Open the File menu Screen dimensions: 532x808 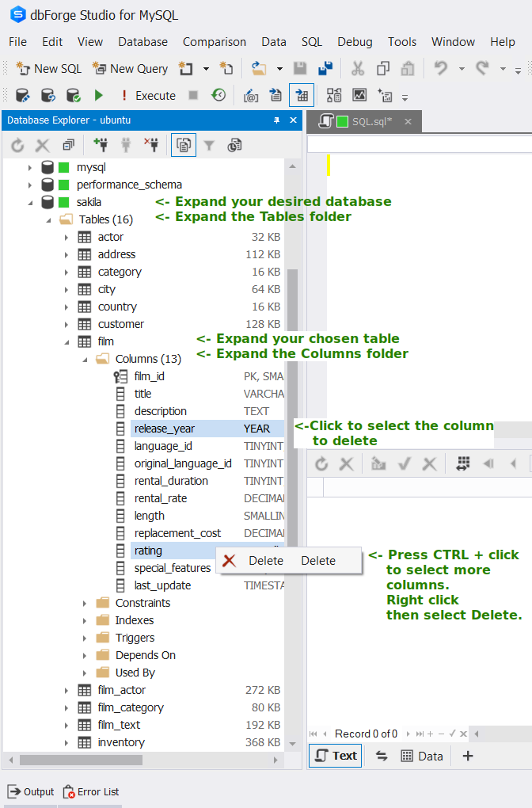(17, 42)
